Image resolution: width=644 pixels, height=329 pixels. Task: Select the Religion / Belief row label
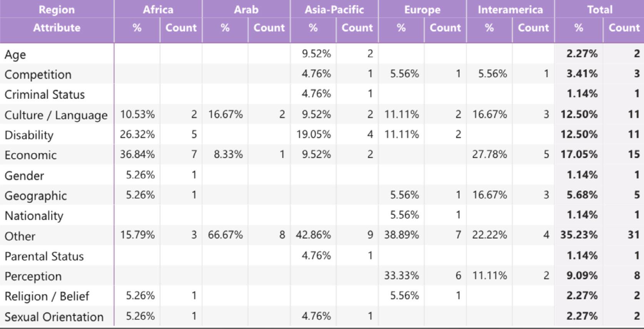[x=47, y=296]
